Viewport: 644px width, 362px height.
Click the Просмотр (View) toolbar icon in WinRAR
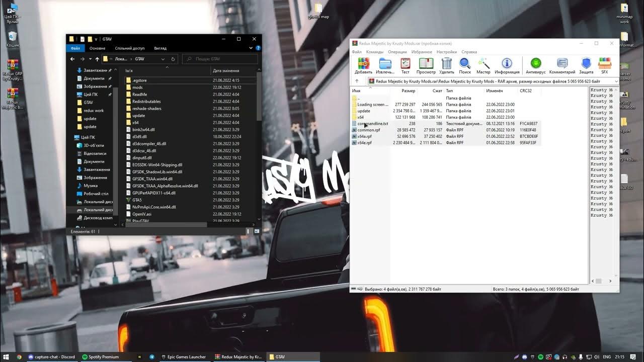[x=426, y=65]
